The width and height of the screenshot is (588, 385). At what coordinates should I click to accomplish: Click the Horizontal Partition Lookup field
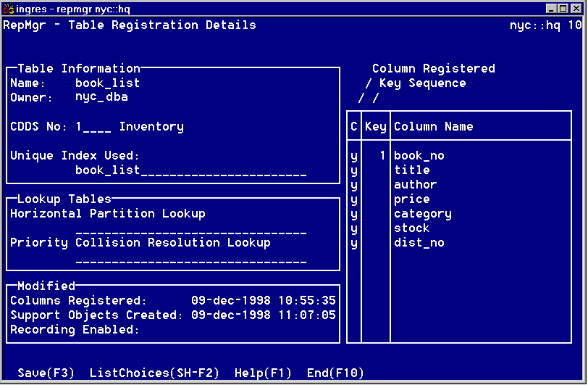click(x=190, y=228)
